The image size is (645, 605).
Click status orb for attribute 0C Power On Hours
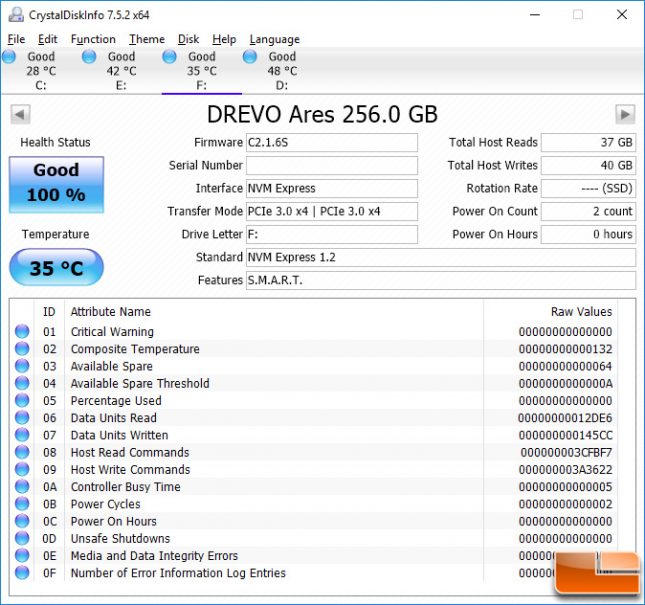pyautogui.click(x=22, y=521)
